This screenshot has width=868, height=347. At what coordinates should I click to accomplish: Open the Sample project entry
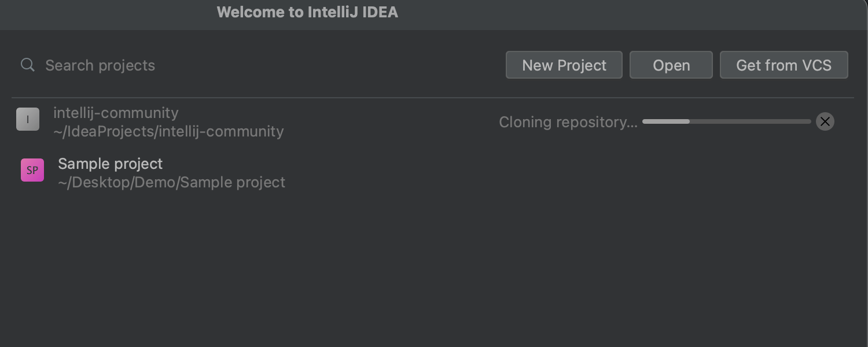click(x=110, y=164)
